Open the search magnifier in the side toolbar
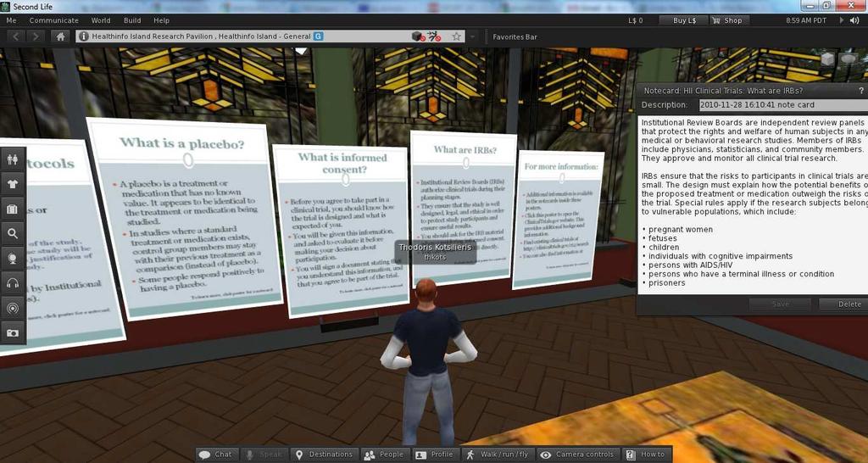The height and width of the screenshot is (463, 868). 13,234
